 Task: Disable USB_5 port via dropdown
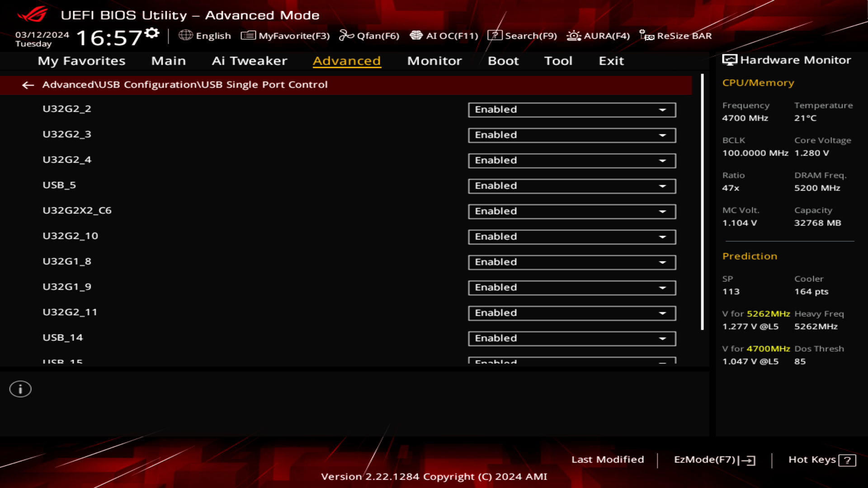[x=571, y=185]
